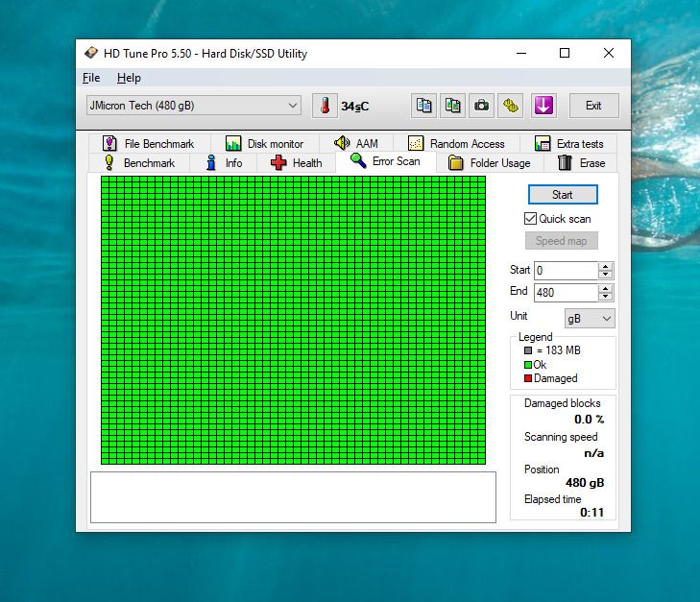
Task: Click the purple download arrow icon
Action: click(x=543, y=106)
